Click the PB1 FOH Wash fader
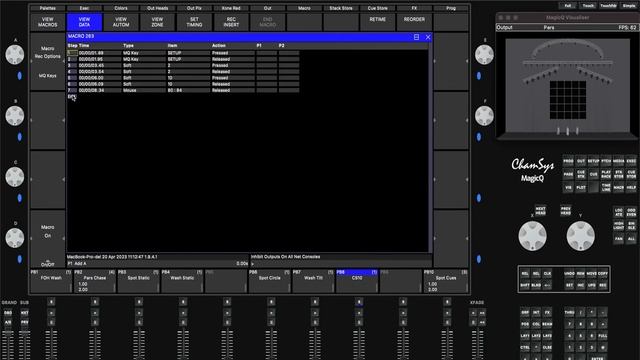Screen dimensions: 640x360 [51, 345]
